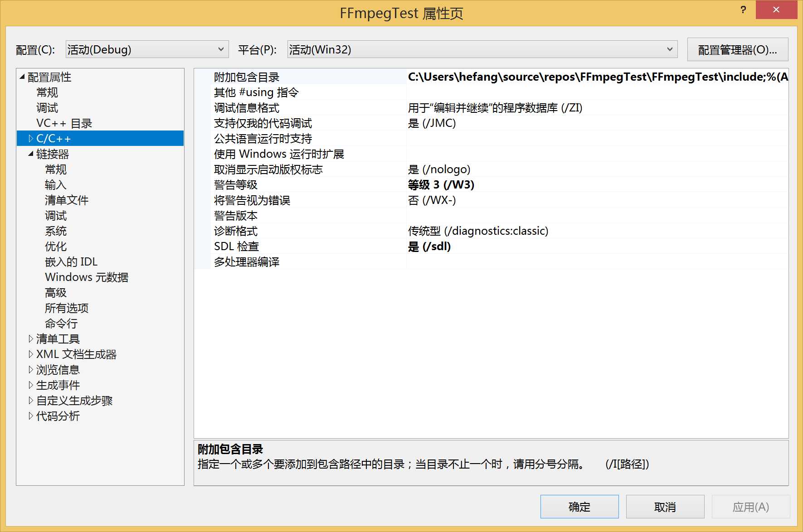Select the XML 文档生成器 label
The image size is (803, 532).
[x=76, y=354]
